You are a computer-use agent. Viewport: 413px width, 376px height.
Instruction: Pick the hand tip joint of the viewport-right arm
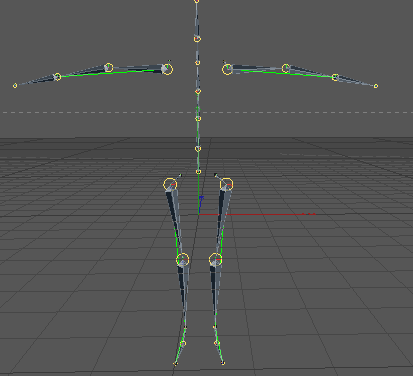point(376,86)
